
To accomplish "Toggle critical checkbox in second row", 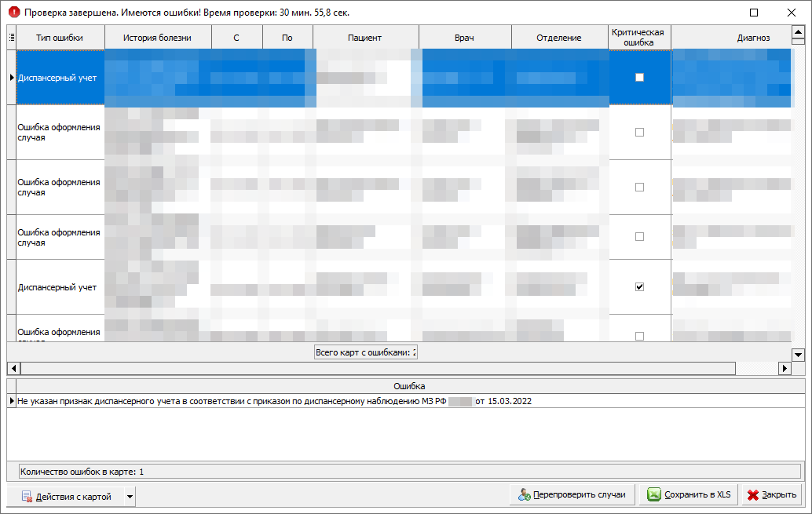I will (x=639, y=133).
